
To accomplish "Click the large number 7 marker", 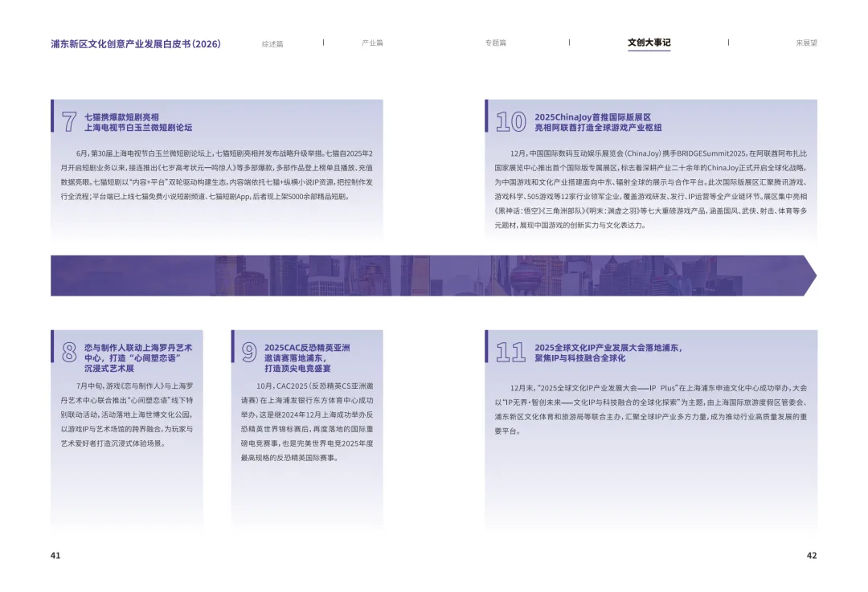I will (68, 121).
